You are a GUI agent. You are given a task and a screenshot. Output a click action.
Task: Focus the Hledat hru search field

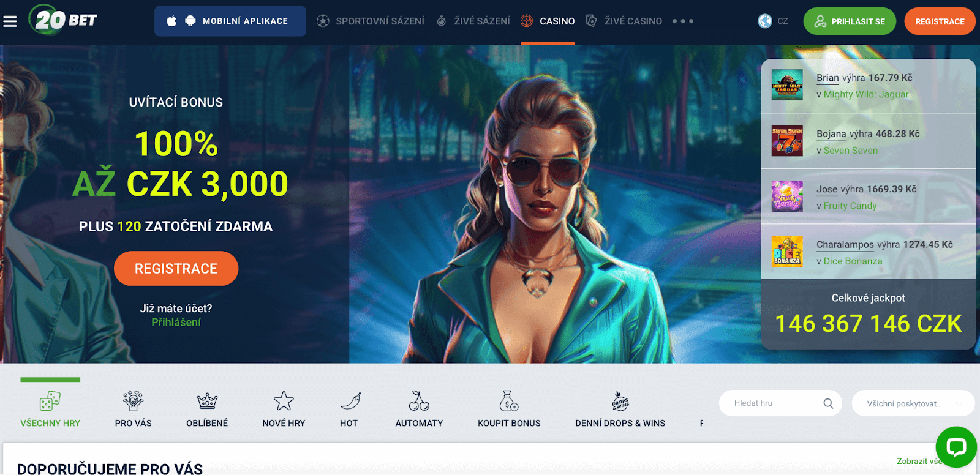pyautogui.click(x=780, y=403)
